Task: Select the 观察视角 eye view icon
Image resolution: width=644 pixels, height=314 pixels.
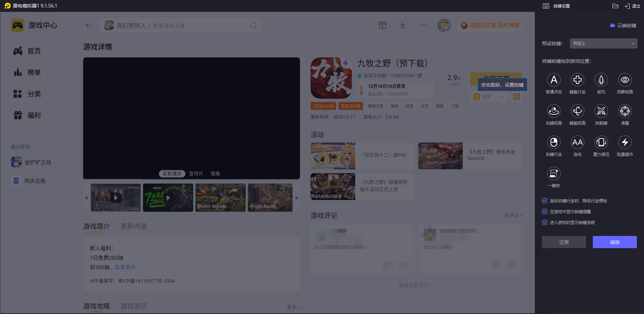Action: [x=625, y=80]
